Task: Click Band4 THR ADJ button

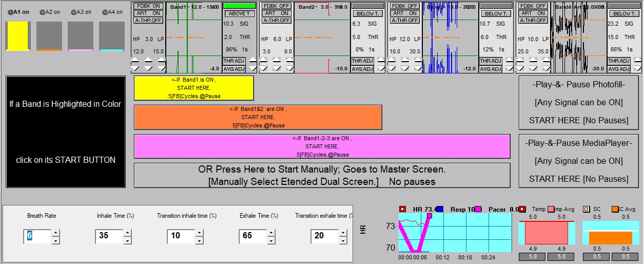Action: click(619, 61)
